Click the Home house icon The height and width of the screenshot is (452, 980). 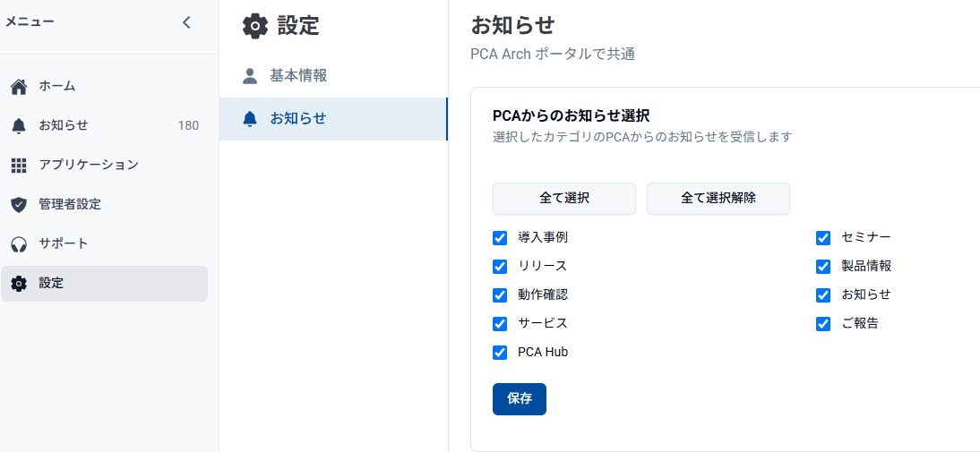coord(18,87)
